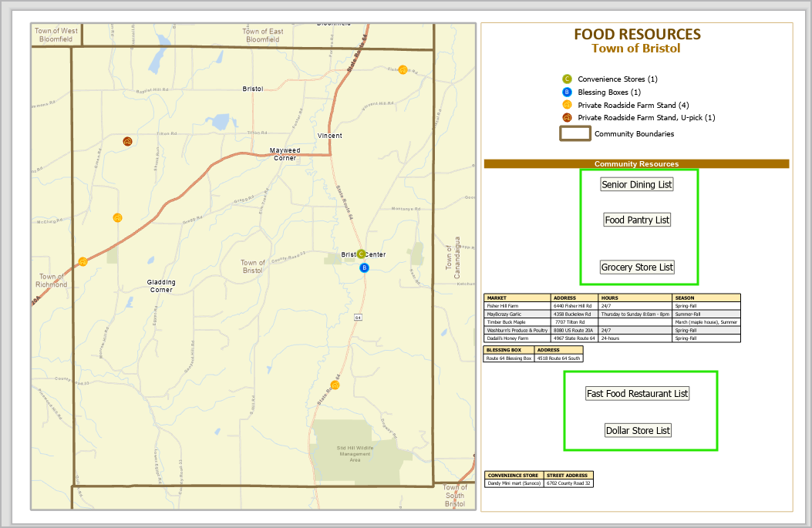This screenshot has height=528, width=812.
Task: Click the CONVENIENCE STORE table header
Action: coord(514,475)
